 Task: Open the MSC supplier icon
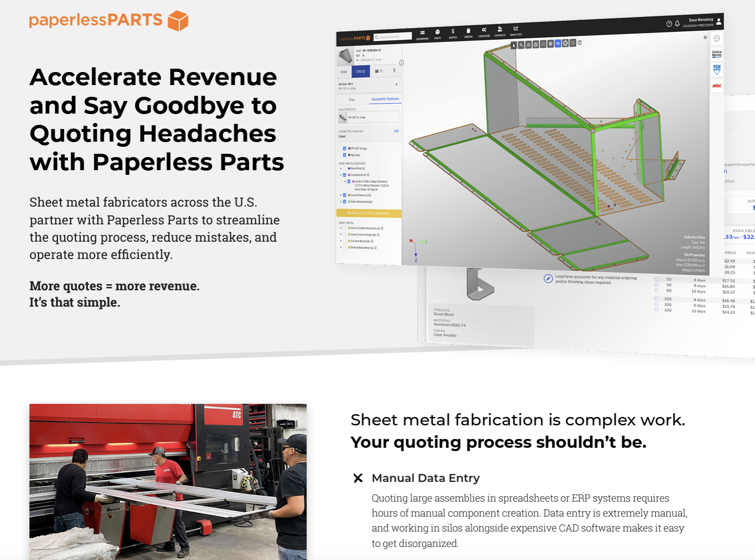716,86
